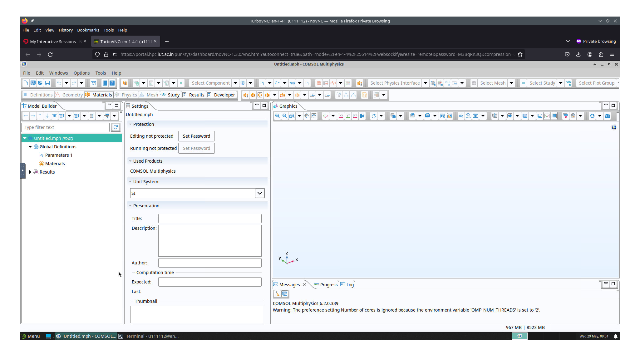Click the clear messages broom icon

point(277,294)
